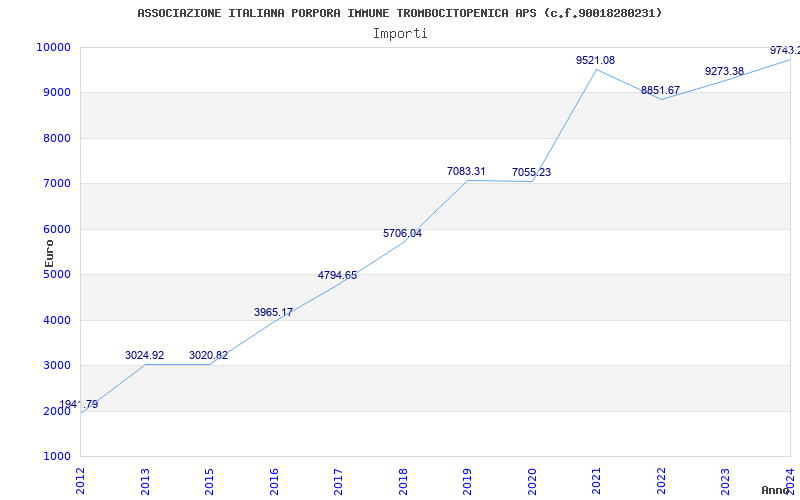The height and width of the screenshot is (500, 800).
Task: Click the y-axis value 3000
Action: point(56,366)
